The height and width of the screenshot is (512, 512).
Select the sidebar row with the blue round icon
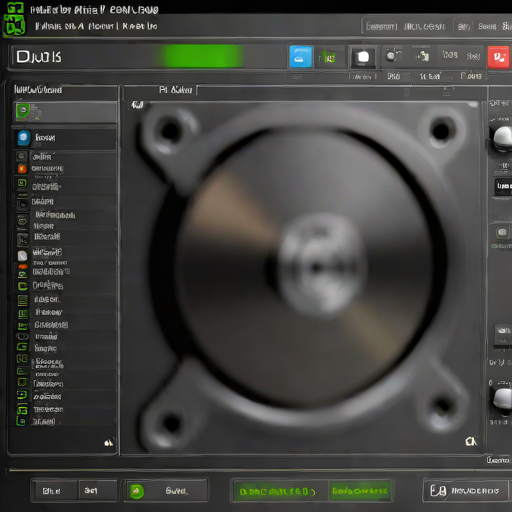pyautogui.click(x=65, y=138)
